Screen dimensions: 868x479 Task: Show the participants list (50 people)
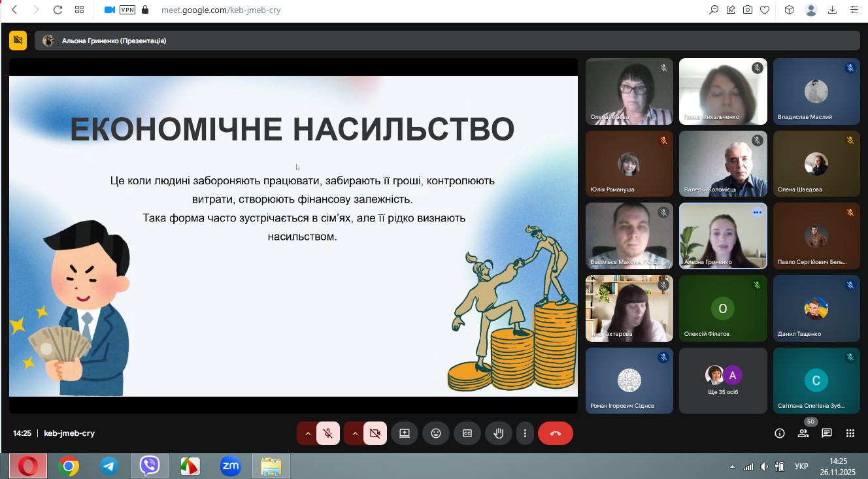coord(803,433)
